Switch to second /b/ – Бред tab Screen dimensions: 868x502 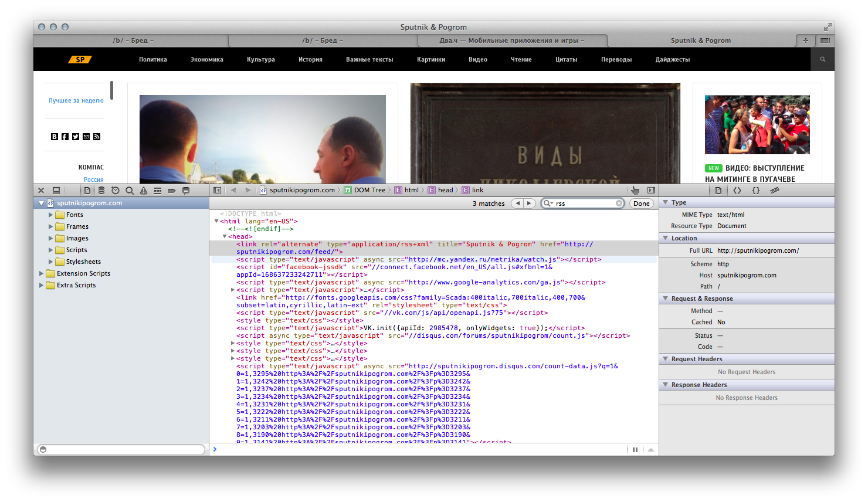click(323, 40)
